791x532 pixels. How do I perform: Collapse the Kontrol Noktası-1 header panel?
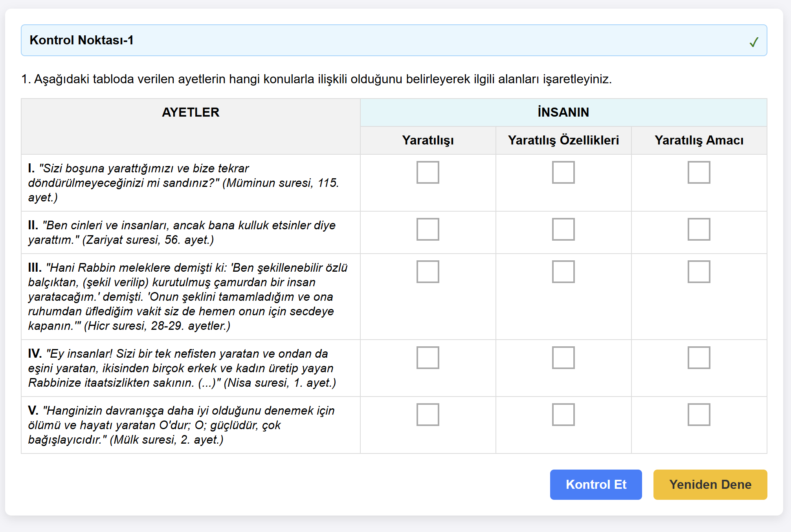point(394,40)
